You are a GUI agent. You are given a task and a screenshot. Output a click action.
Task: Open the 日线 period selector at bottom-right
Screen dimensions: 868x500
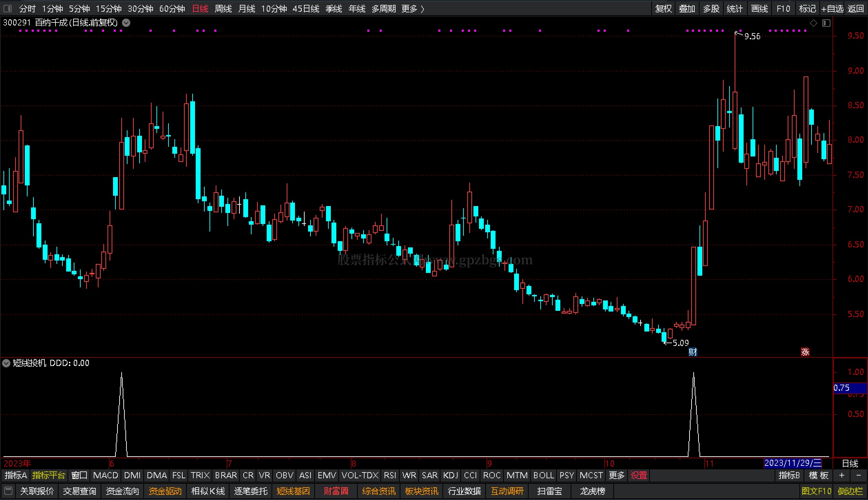[850, 463]
